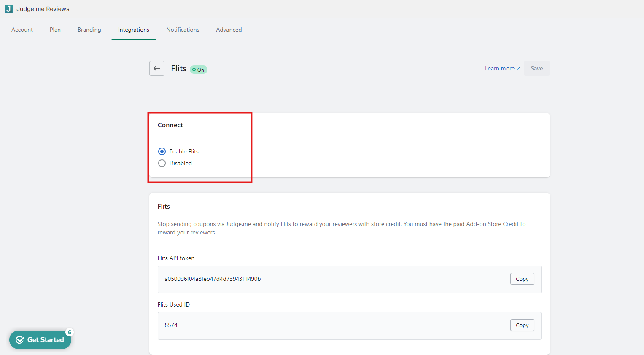The image size is (644, 355).
Task: Open the Advanced tab
Action: coord(229,30)
